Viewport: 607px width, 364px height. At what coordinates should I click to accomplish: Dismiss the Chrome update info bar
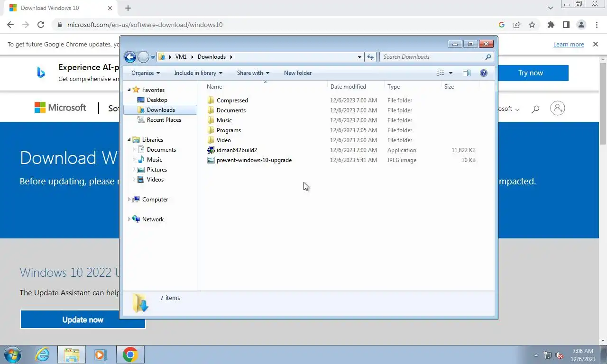coord(595,44)
